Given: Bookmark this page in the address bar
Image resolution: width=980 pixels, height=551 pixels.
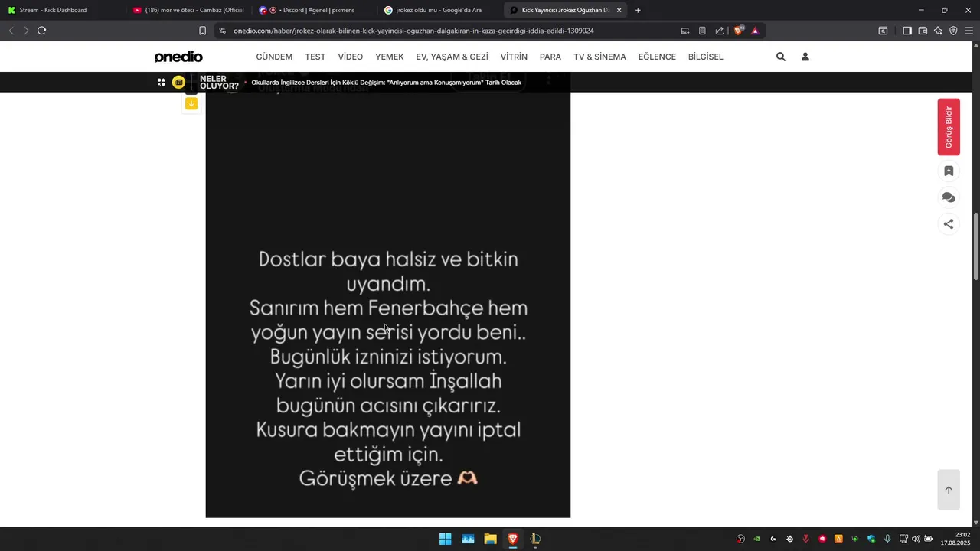Looking at the screenshot, I should coord(202,31).
